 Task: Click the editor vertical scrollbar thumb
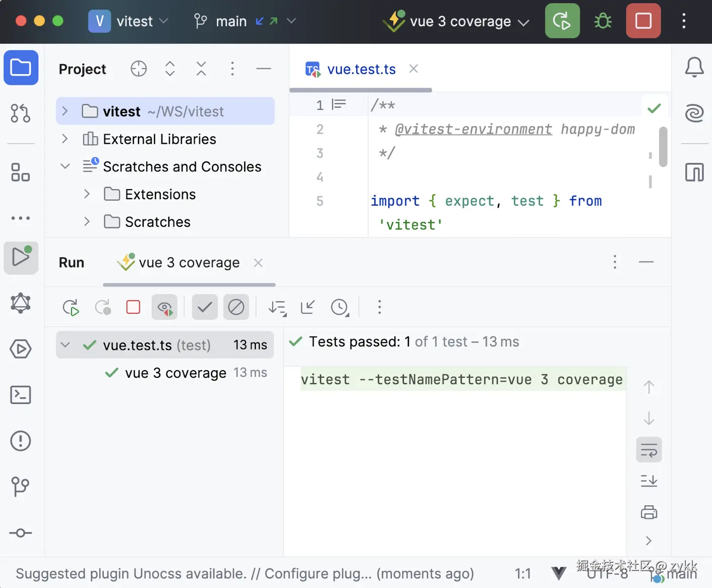(663, 147)
